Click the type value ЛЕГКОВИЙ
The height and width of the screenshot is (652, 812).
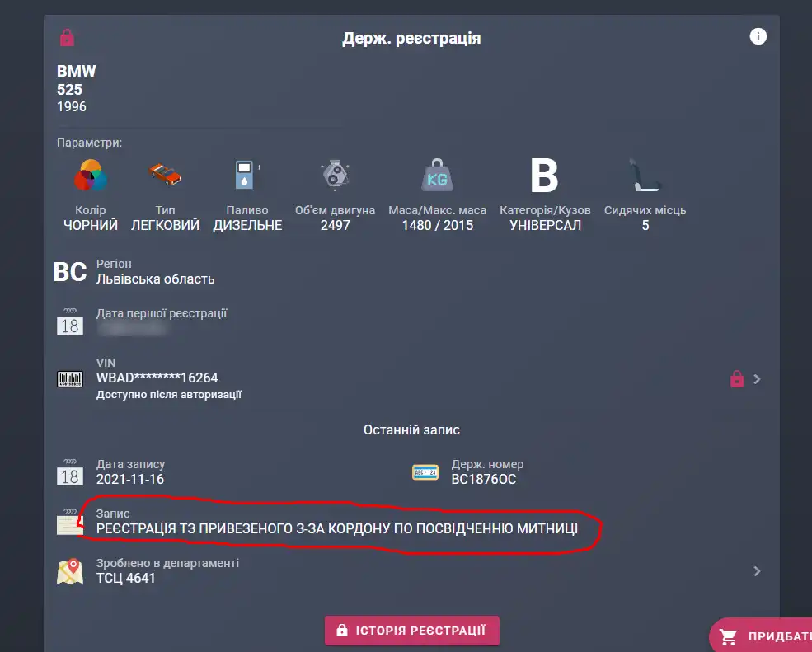tap(165, 225)
